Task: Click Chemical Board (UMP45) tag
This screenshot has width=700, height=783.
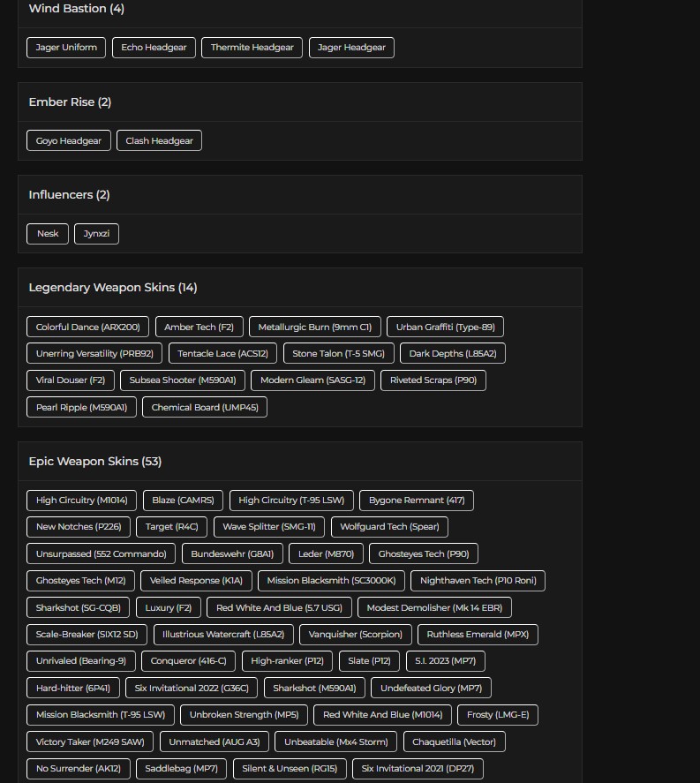Action: pyautogui.click(x=205, y=408)
